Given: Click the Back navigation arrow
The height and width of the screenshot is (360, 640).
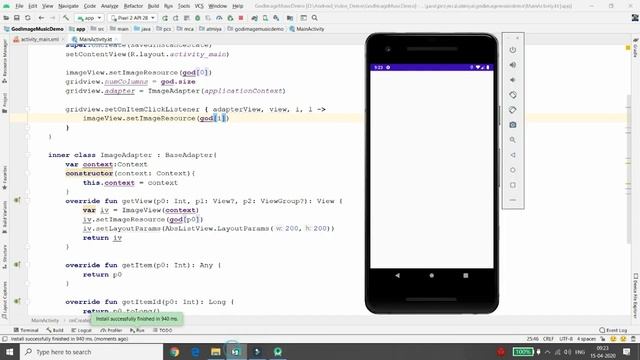Looking at the screenshot, I should click(x=41, y=18).
